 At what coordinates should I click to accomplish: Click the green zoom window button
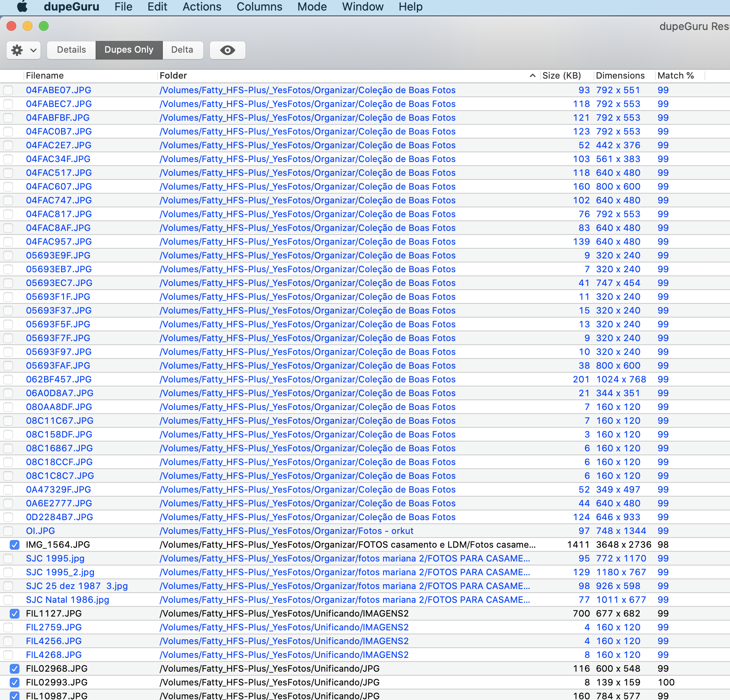pos(44,26)
